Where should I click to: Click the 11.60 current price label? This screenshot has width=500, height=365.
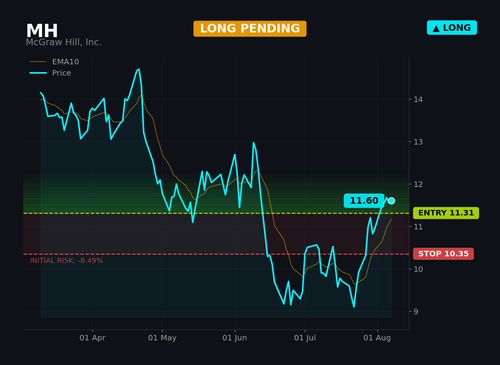click(364, 201)
